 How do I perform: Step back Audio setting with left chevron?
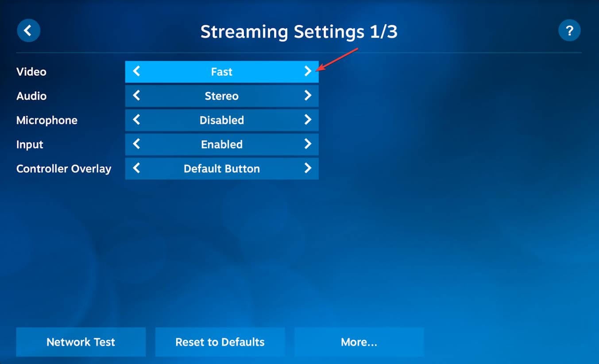pyautogui.click(x=136, y=96)
